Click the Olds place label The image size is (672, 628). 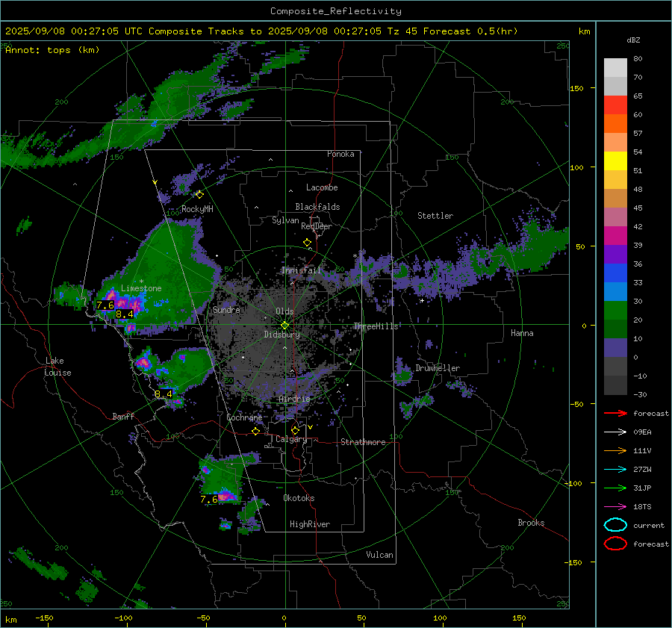(x=284, y=311)
